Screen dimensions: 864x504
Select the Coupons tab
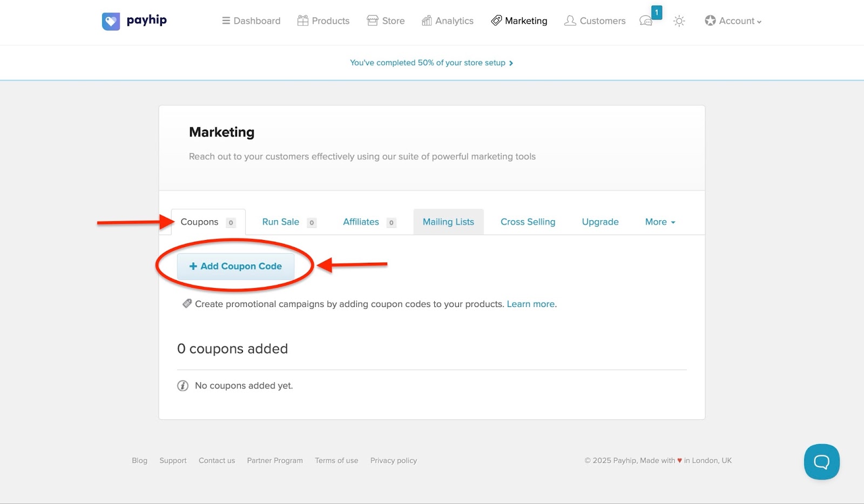coord(208,222)
